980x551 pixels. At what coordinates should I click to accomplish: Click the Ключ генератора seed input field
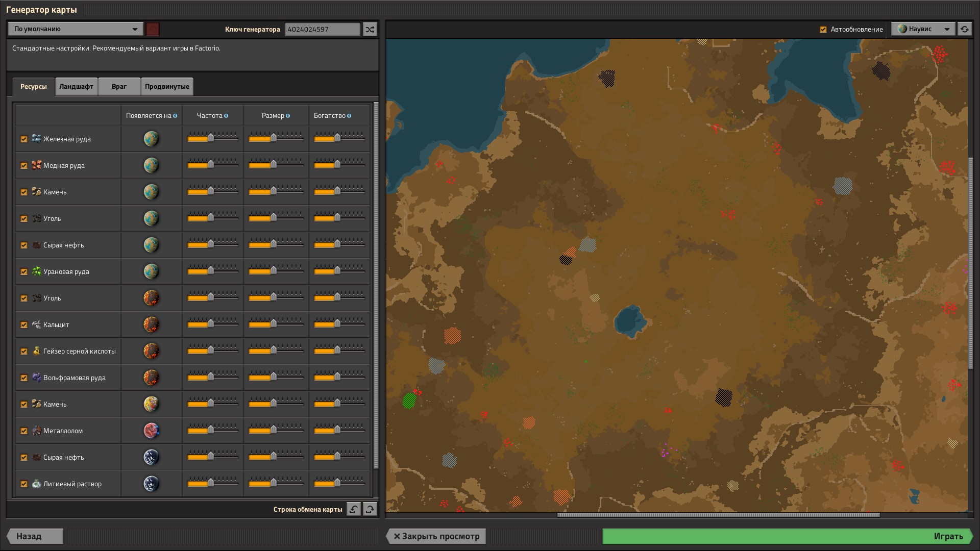(x=323, y=29)
